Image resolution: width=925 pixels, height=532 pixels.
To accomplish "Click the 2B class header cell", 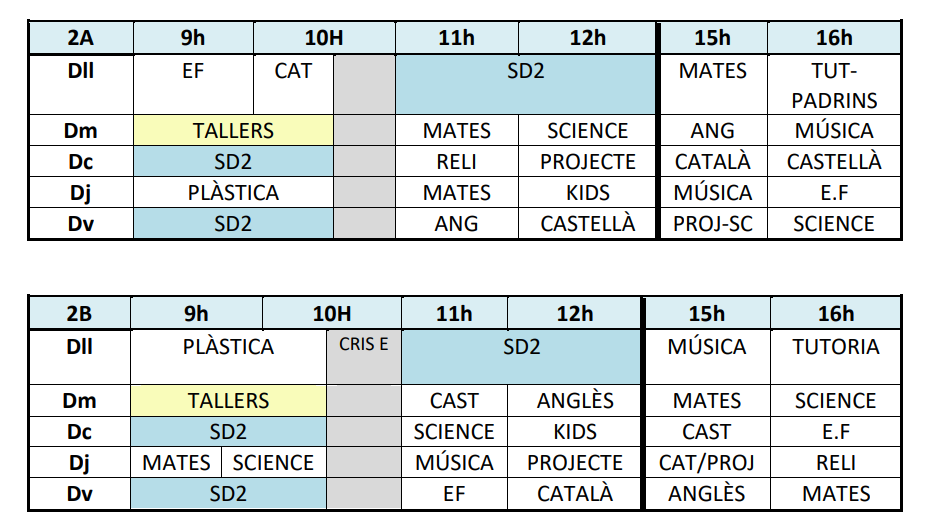I will pyautogui.click(x=79, y=314).
